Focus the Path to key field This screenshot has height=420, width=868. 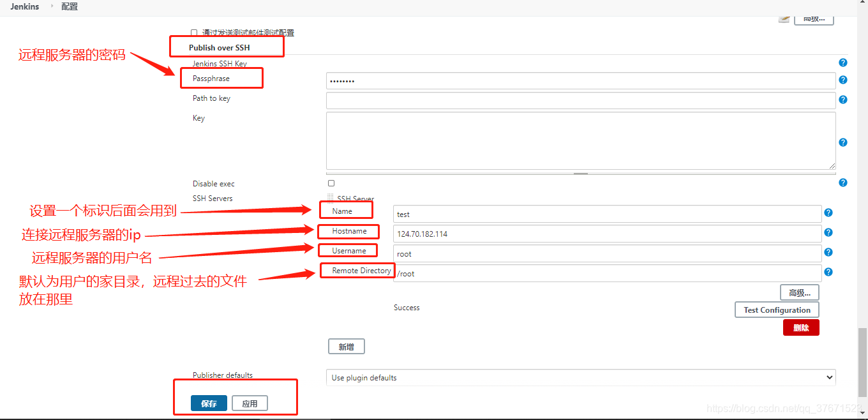coord(581,100)
